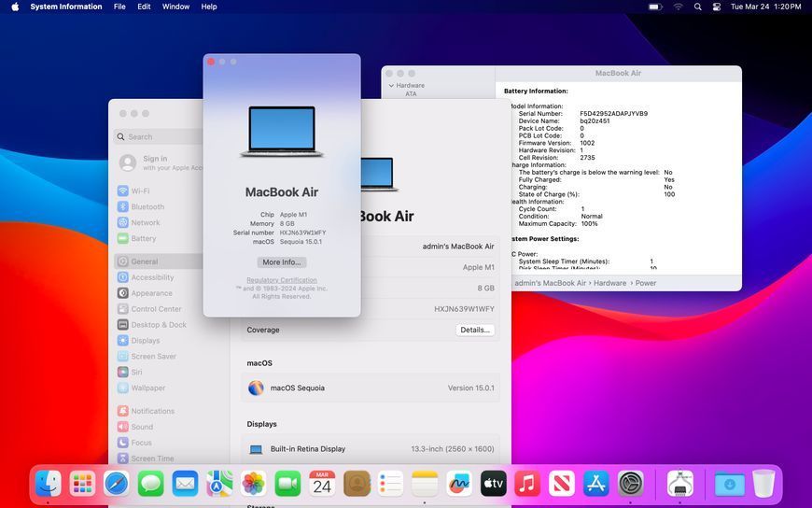Open the File menu

pyautogui.click(x=119, y=7)
